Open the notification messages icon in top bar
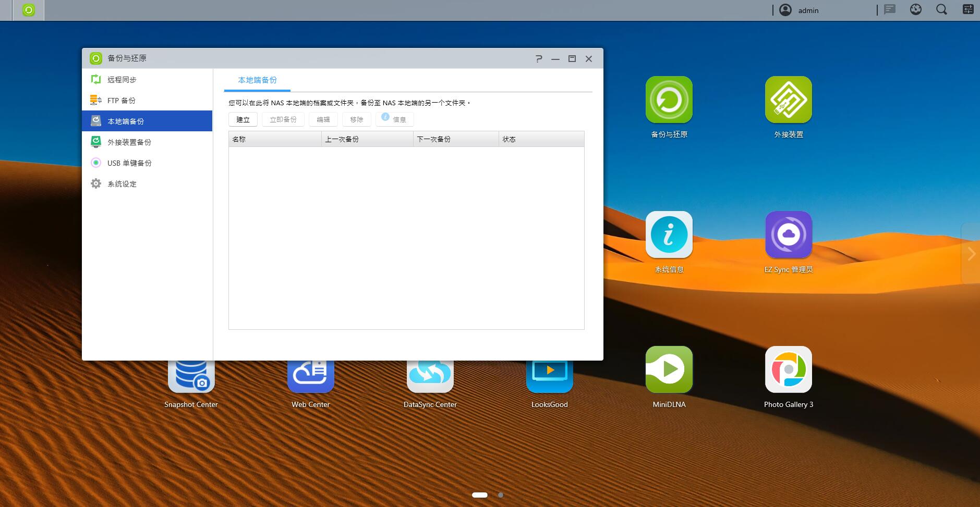The image size is (980, 507). [890, 10]
